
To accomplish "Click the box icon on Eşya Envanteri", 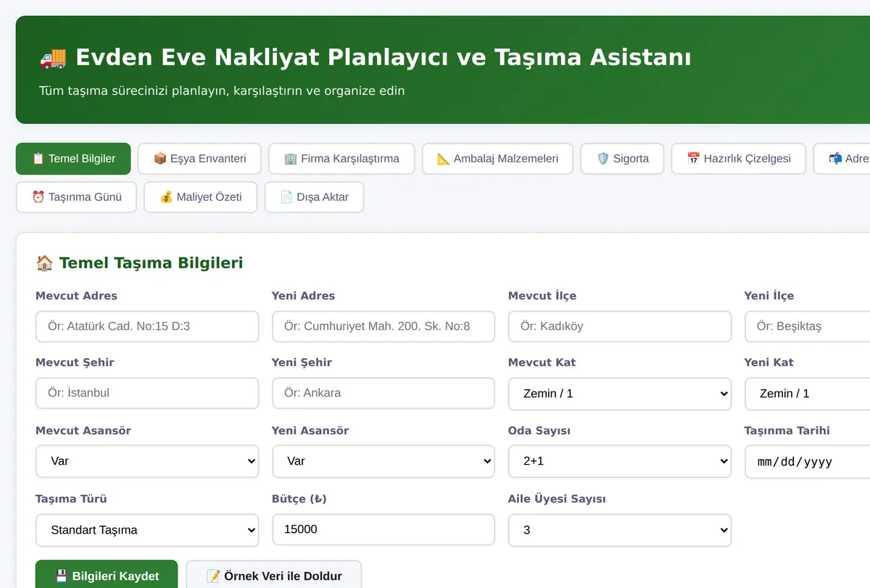I will [x=160, y=159].
